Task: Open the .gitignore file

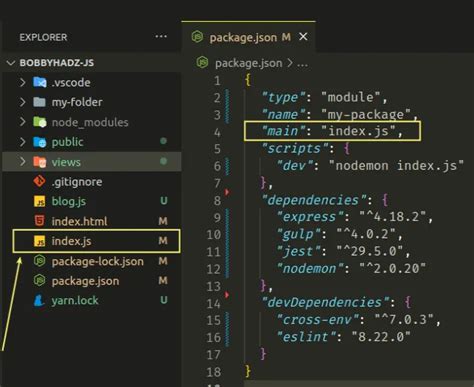Action: click(77, 182)
